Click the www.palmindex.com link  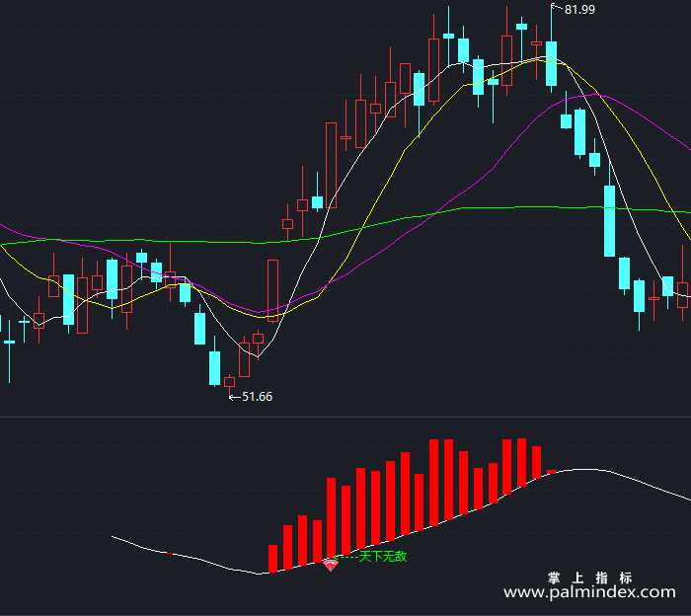pyautogui.click(x=589, y=592)
